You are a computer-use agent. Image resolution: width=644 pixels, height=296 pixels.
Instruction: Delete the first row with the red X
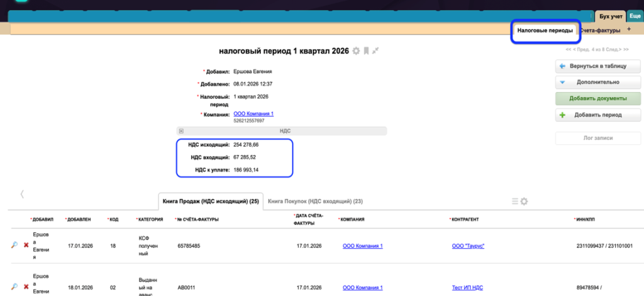coord(26,245)
